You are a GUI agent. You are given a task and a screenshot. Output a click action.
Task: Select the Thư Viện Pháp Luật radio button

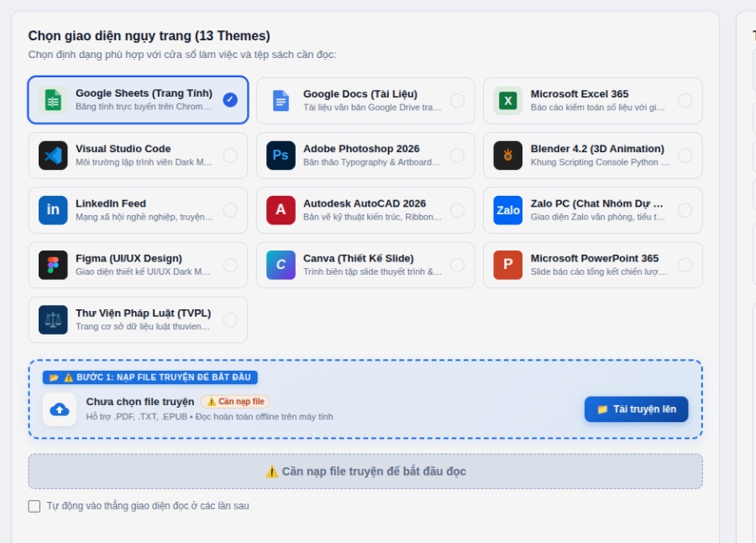coord(230,319)
